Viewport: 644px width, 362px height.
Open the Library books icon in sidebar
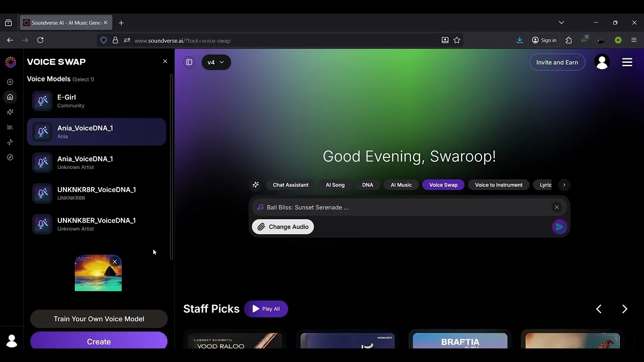point(10,127)
